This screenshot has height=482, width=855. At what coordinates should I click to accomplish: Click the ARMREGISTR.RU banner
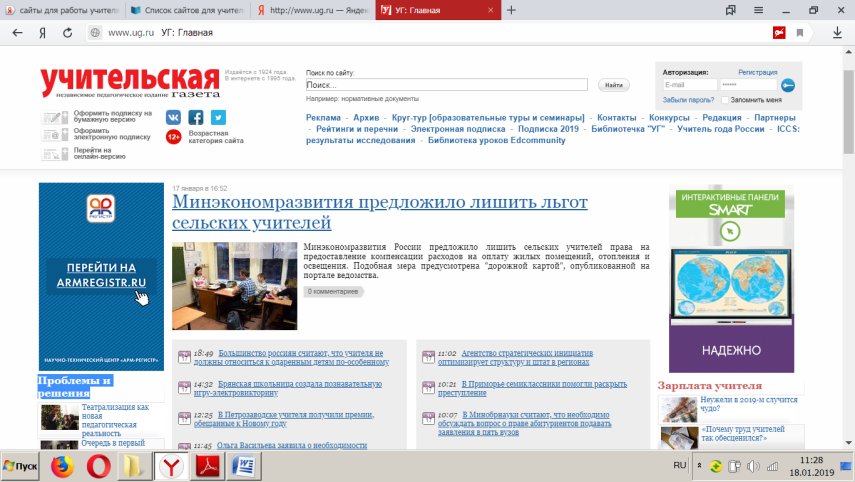(x=101, y=276)
